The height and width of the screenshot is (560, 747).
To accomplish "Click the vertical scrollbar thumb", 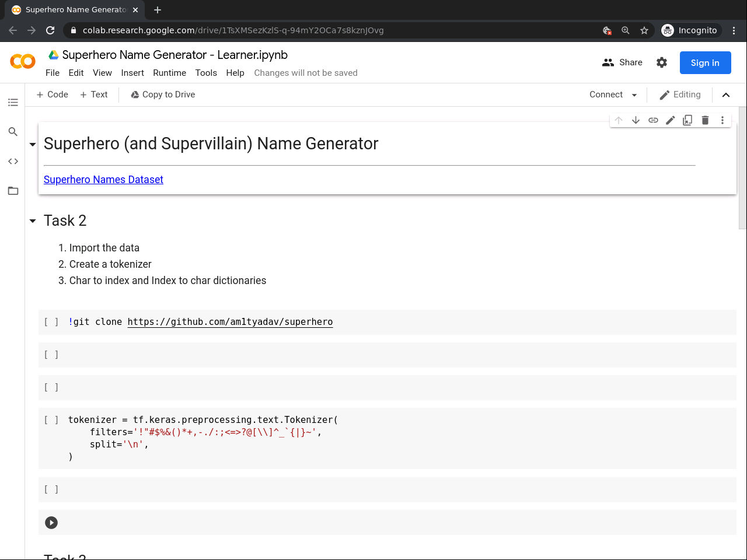I will pos(742,168).
